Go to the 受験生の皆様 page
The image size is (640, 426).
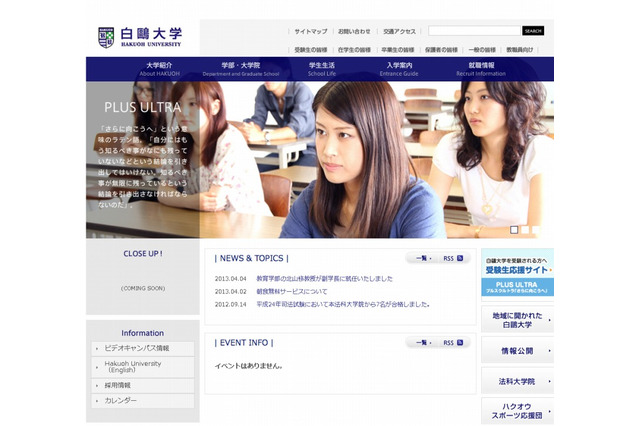[311, 50]
